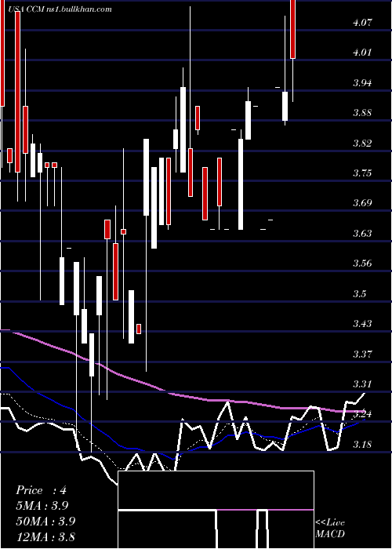Click the 4.01 price axis label
392x549 pixels.
click(x=362, y=53)
